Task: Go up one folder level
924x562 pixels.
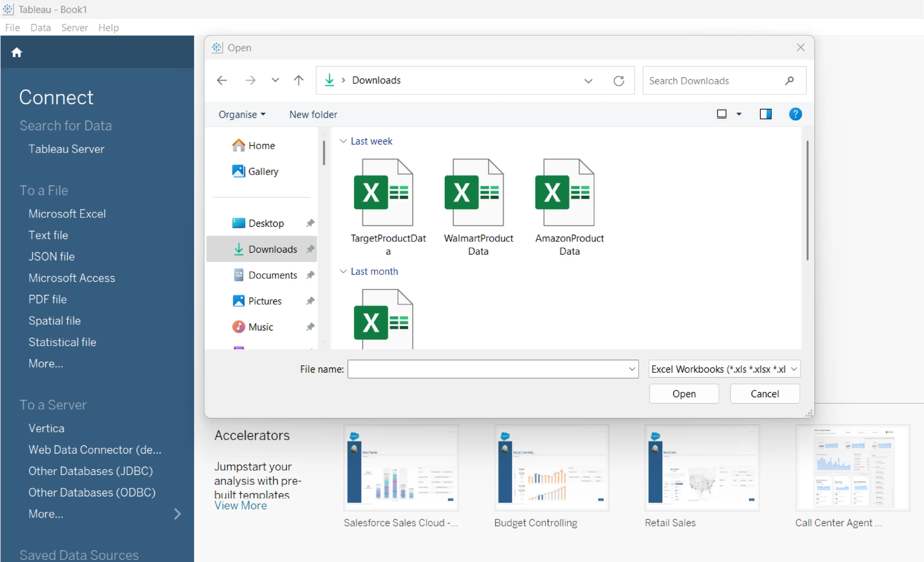Action: (298, 80)
